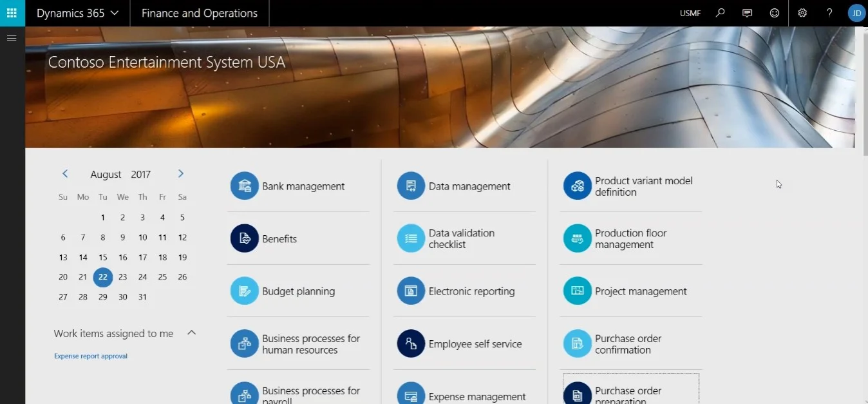
Task: Select August 1 in the calendar
Action: tap(103, 218)
